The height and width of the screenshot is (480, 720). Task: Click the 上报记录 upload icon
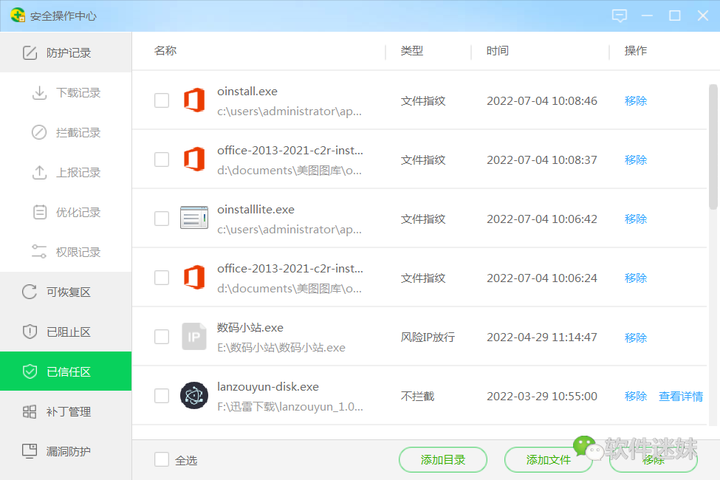[x=39, y=172]
